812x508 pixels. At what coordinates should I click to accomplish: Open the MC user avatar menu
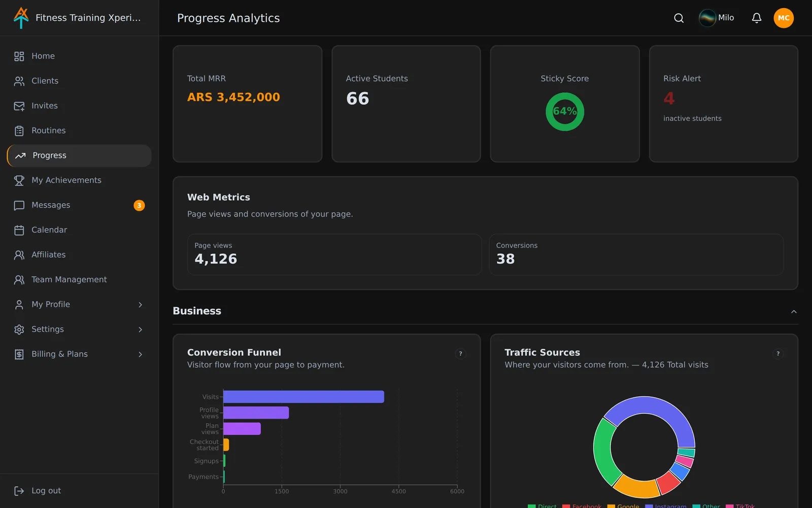pyautogui.click(x=783, y=18)
